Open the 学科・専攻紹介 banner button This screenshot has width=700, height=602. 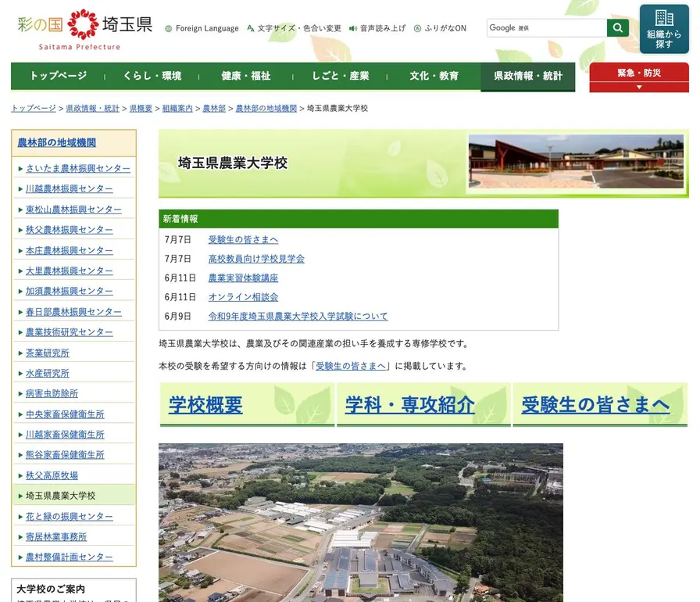[423, 405]
